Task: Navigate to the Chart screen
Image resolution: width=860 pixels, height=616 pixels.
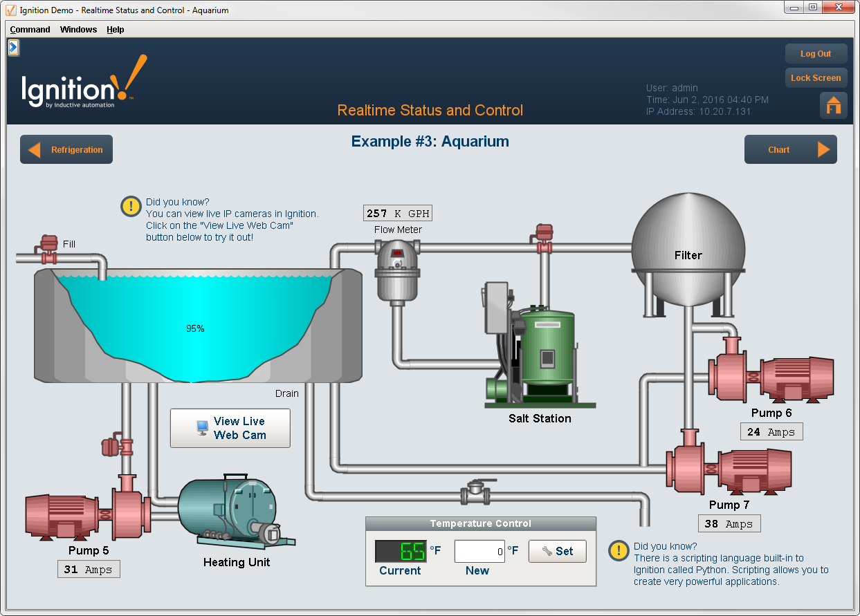Action: coord(790,149)
